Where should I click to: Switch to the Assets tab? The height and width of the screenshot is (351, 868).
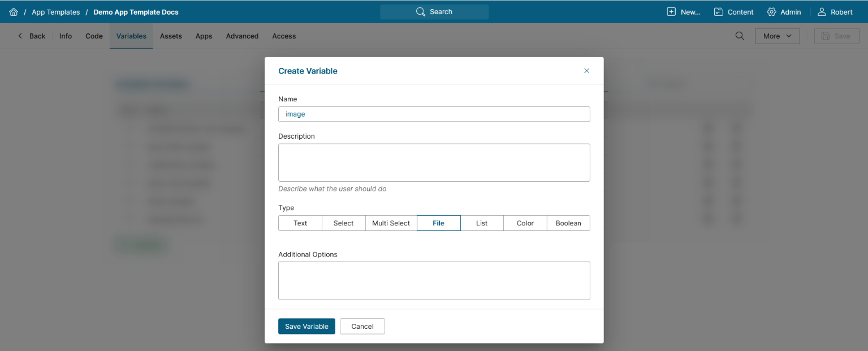point(171,36)
